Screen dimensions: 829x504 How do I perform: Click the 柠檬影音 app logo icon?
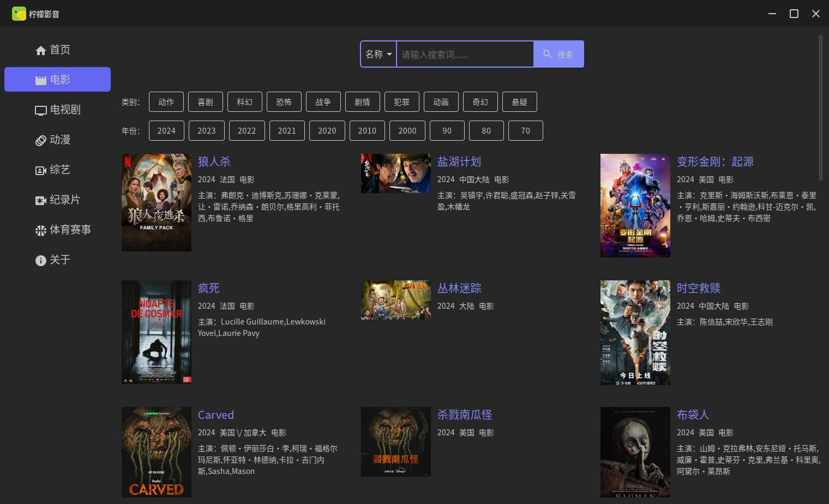19,14
